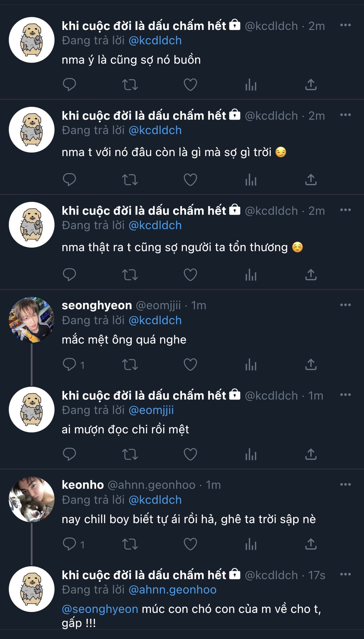Open the more options menu on seonghyeon's tweet
The height and width of the screenshot is (639, 364).
[345, 305]
